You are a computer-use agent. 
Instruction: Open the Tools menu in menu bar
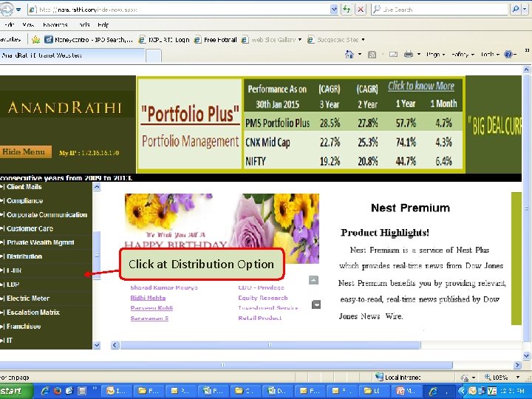point(83,25)
